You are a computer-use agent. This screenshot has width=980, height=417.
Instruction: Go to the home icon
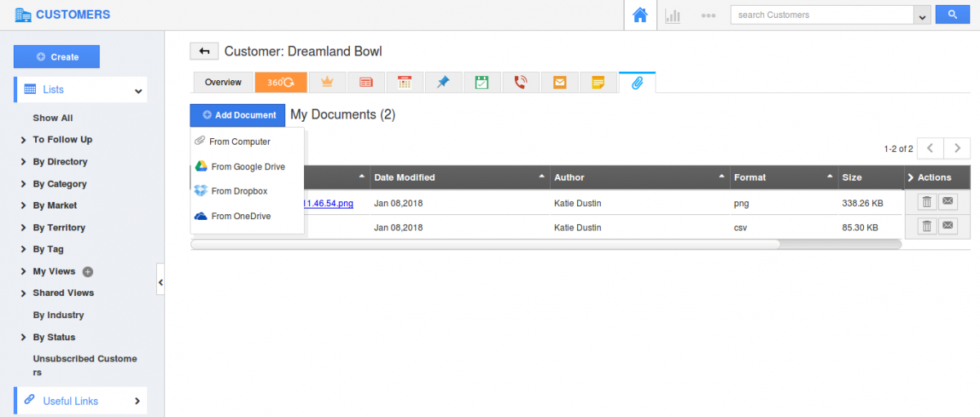pyautogui.click(x=640, y=16)
